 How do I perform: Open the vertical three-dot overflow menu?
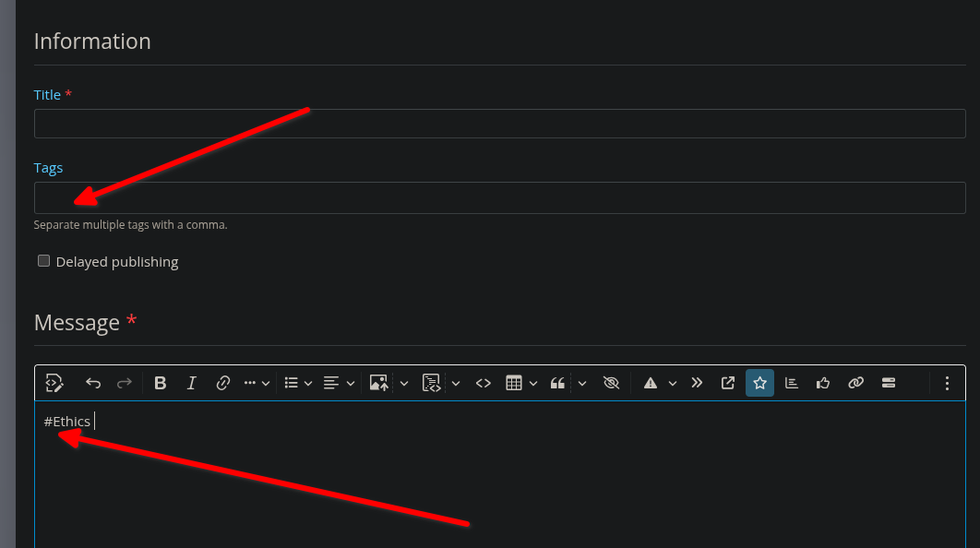tap(947, 383)
